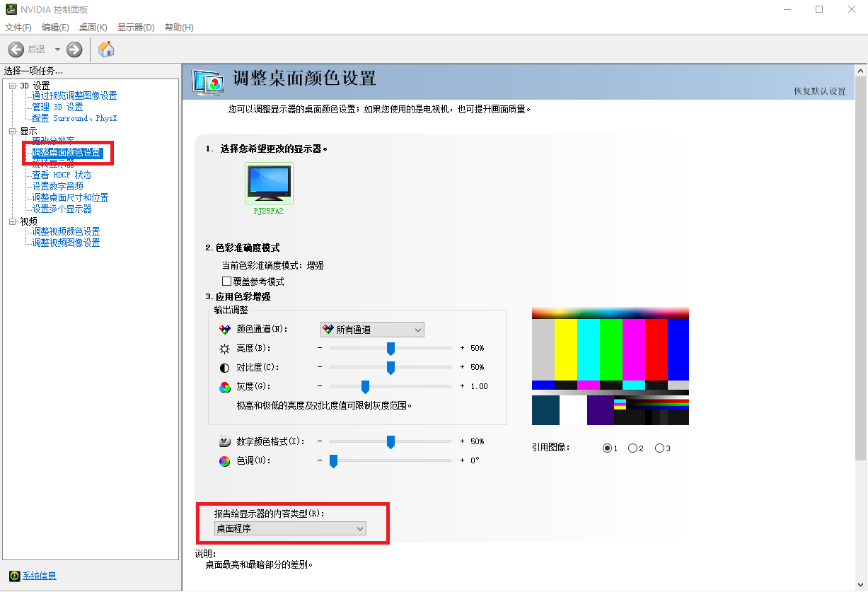Open the 文件(F) menu

pos(18,28)
